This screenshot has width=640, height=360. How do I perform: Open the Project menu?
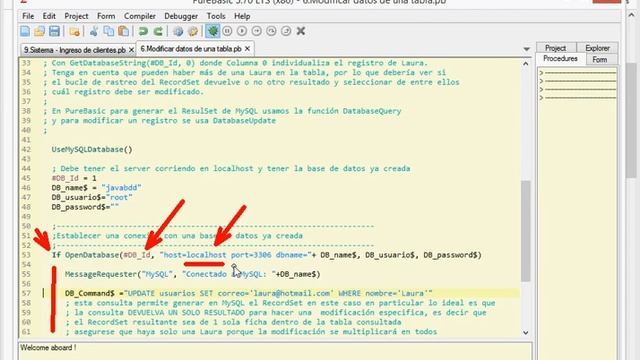coord(76,16)
